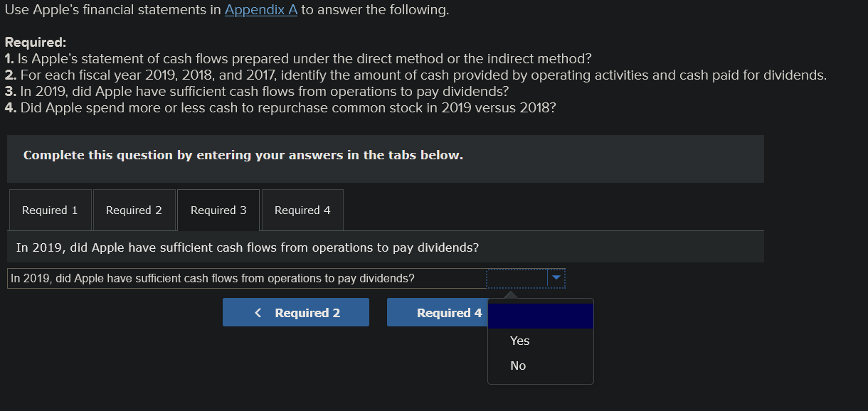Switch to the Required 1 tab
Image resolution: width=868 pixels, height=411 pixels.
point(50,210)
